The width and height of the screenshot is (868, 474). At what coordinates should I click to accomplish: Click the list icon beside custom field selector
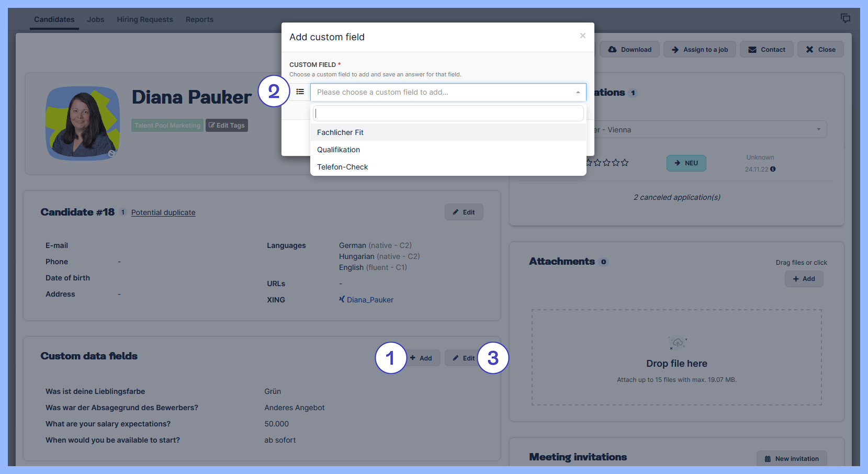click(300, 92)
